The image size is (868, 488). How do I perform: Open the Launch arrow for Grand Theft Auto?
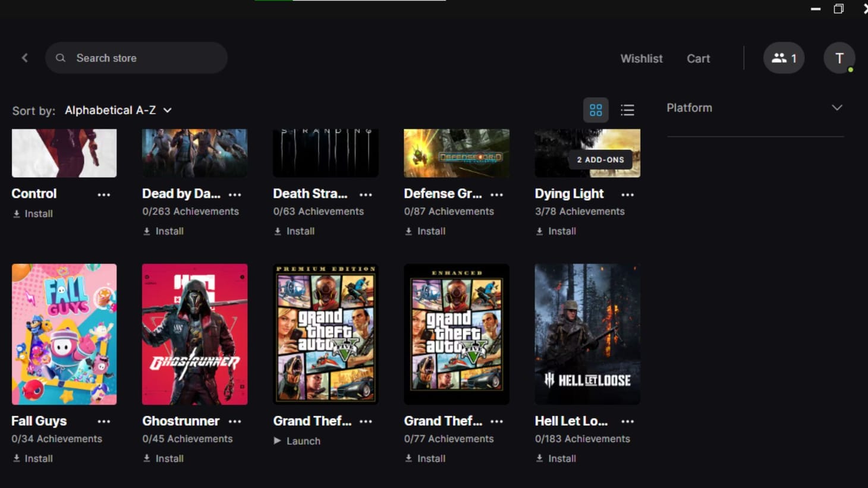click(x=277, y=440)
